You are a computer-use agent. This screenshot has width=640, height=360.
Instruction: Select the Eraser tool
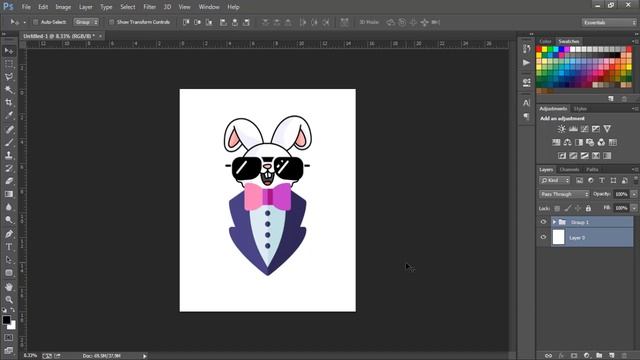[9, 181]
